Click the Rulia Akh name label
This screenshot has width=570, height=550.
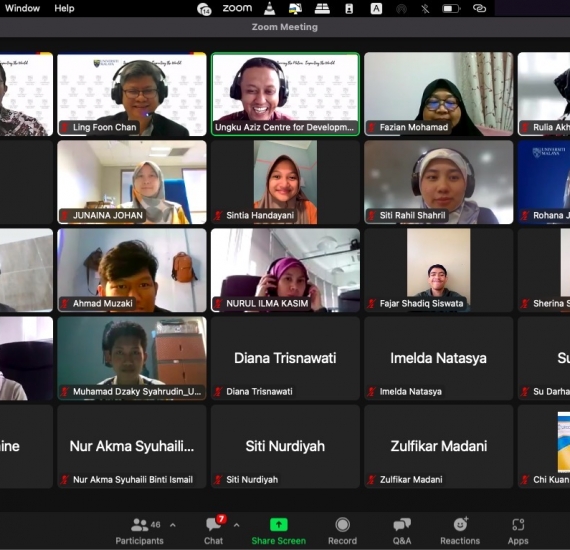tap(551, 127)
